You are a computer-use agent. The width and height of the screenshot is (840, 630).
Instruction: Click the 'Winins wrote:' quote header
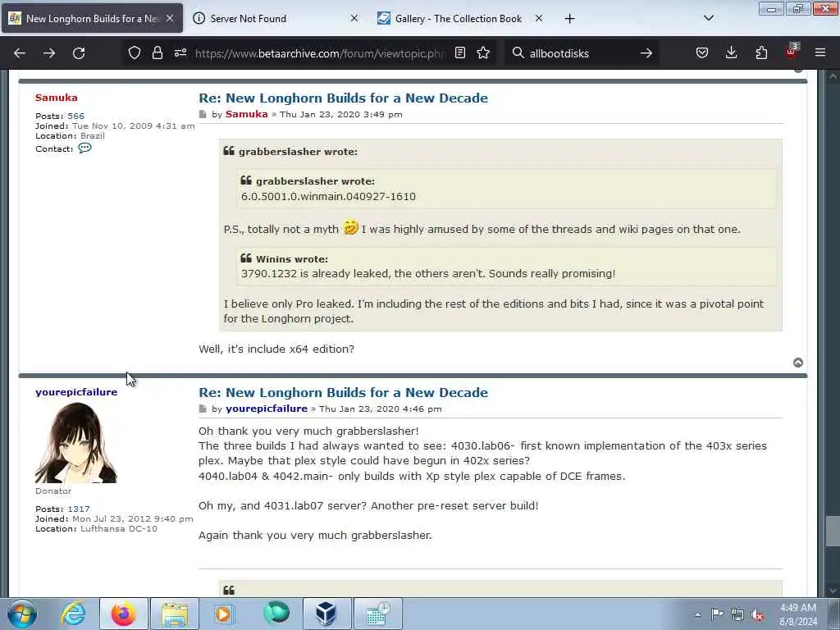292,258
